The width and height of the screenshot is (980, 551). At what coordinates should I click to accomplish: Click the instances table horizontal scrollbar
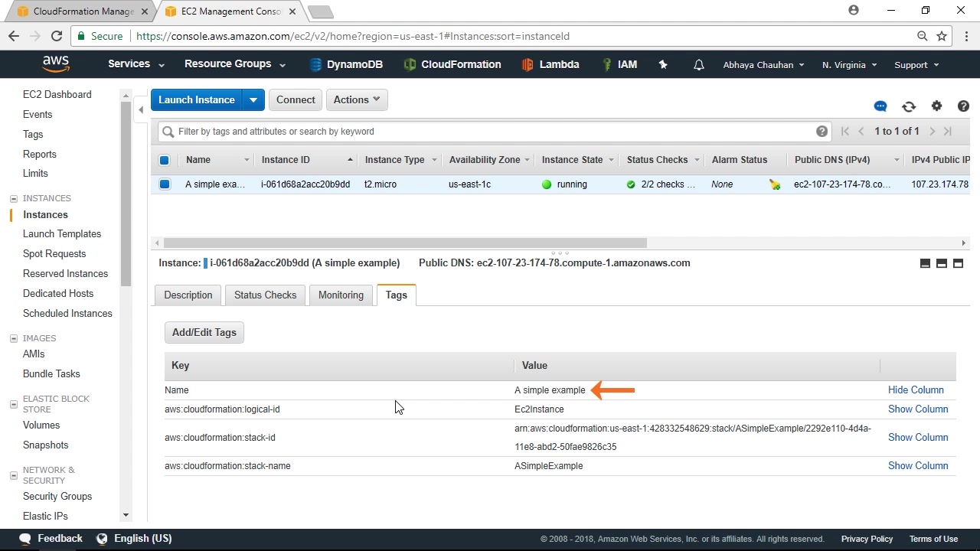406,243
